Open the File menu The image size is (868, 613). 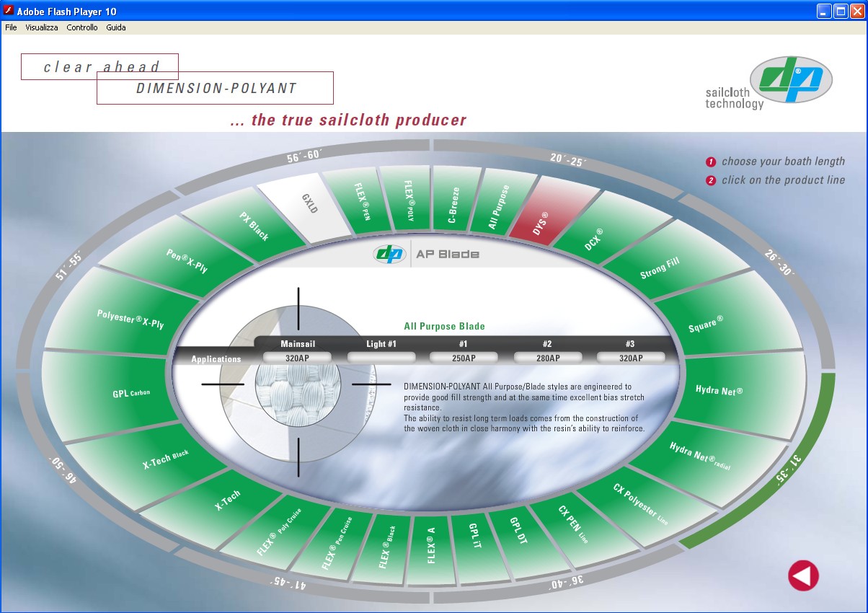(x=11, y=27)
